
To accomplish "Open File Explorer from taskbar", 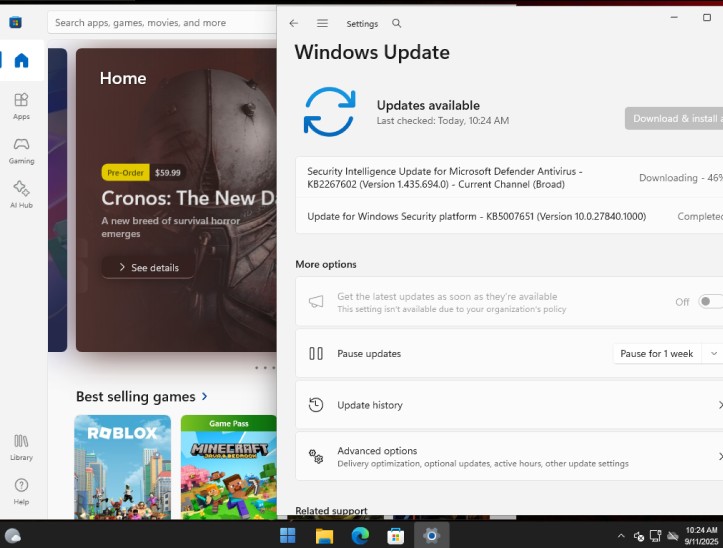I will (324, 536).
